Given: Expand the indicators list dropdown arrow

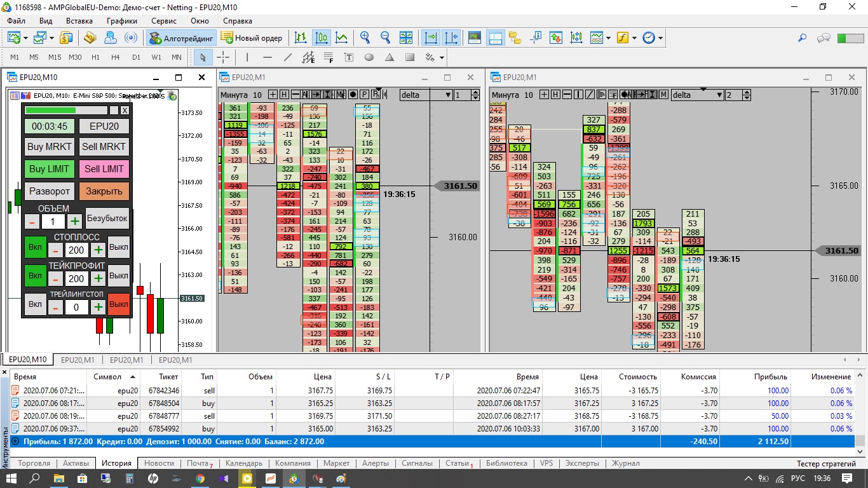Looking at the screenshot, I should 608,37.
